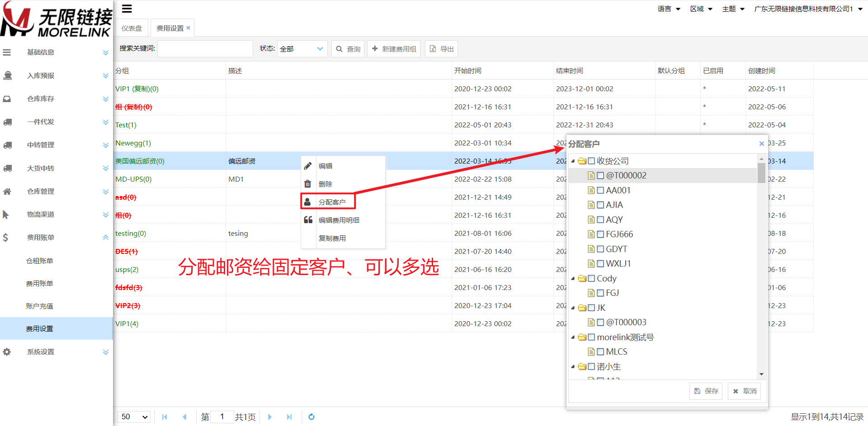Go to the previous page icon
This screenshot has width=868, height=426.
pyautogui.click(x=184, y=417)
